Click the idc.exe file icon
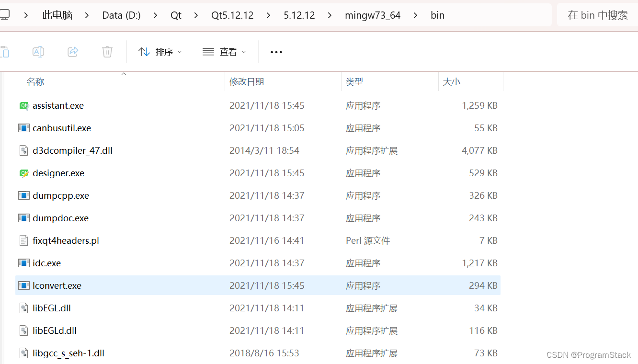Screen dimensions: 638x364 pos(24,263)
